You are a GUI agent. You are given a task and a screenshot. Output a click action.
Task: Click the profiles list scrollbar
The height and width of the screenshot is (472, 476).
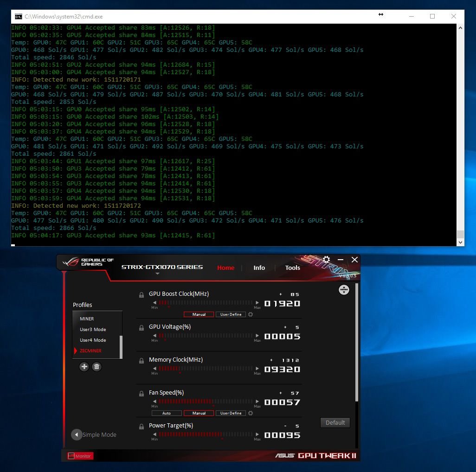point(121,347)
